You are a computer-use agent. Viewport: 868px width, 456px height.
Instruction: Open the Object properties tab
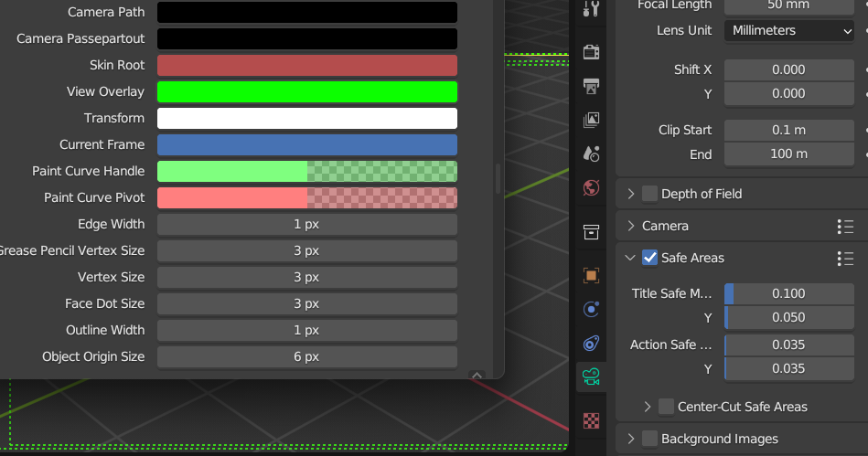(x=591, y=275)
